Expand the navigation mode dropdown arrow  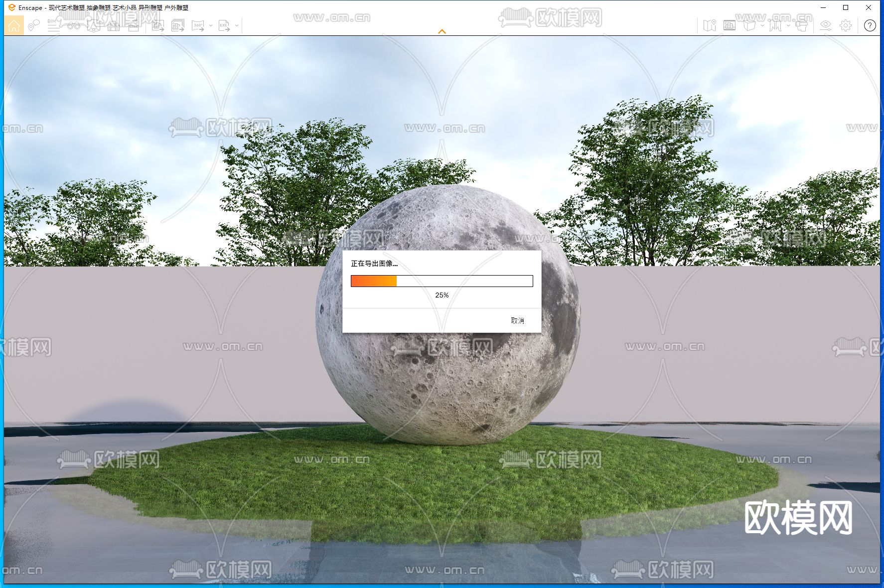point(788,25)
